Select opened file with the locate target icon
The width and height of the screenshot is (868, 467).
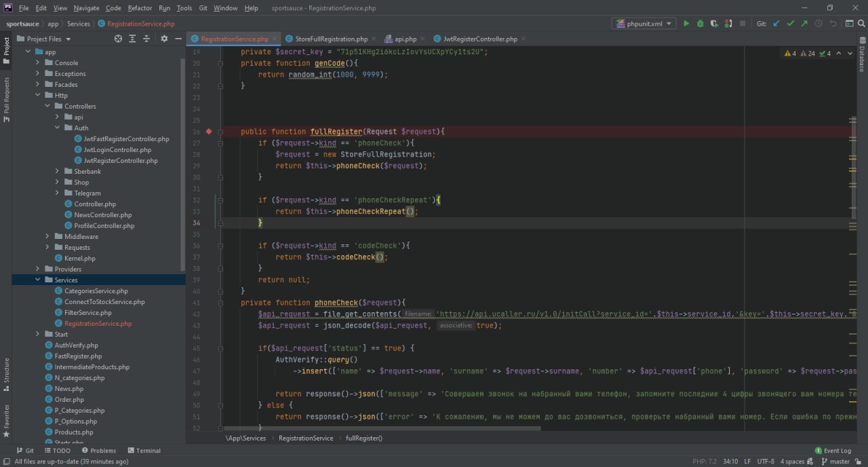pos(118,39)
